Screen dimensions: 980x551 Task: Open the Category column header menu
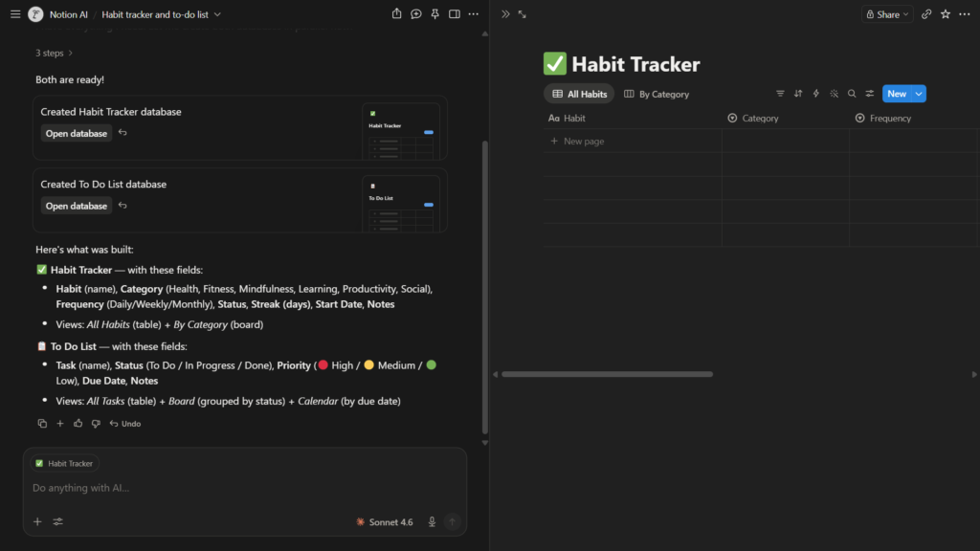[786, 118]
